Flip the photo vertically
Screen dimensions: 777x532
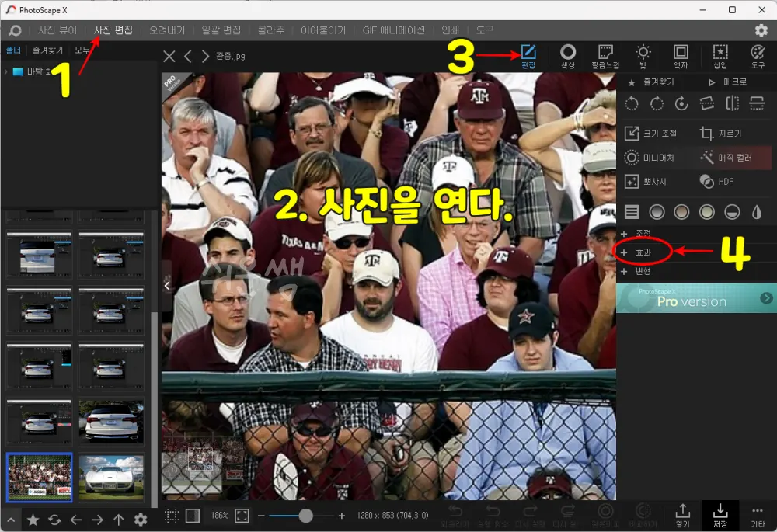point(757,103)
